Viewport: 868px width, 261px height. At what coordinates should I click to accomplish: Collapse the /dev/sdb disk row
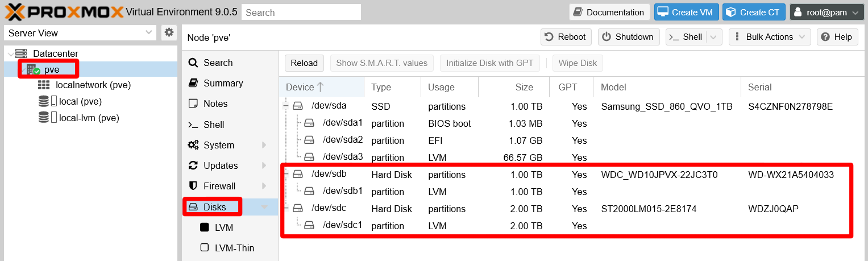285,175
